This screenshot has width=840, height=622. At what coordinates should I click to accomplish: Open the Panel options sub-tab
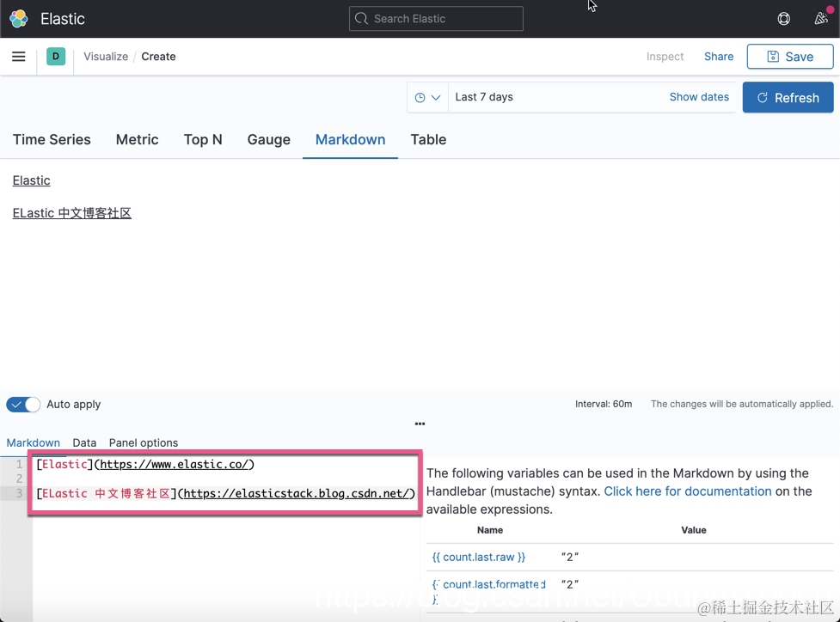pos(143,442)
